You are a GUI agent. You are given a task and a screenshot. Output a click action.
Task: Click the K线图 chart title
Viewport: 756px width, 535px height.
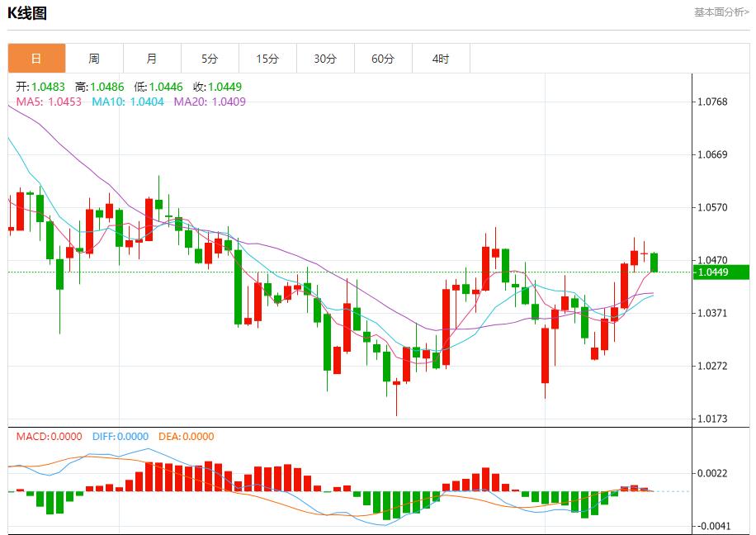(27, 13)
